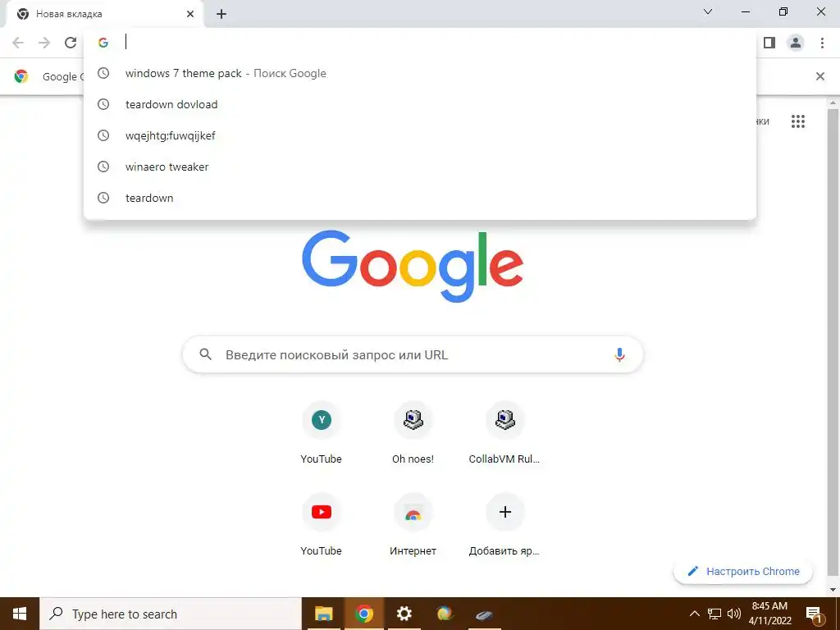Start voice search with the microphone
Screen dimensions: 840x630
tap(619, 354)
